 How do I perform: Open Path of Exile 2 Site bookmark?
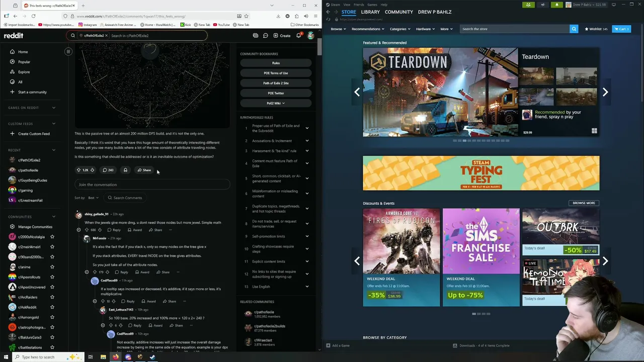276,83
